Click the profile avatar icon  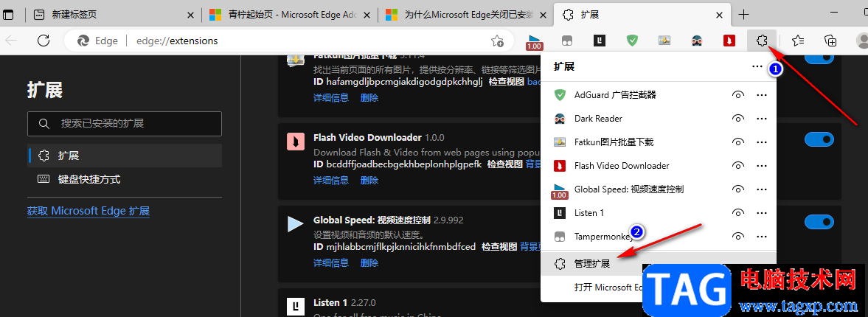[x=862, y=41]
